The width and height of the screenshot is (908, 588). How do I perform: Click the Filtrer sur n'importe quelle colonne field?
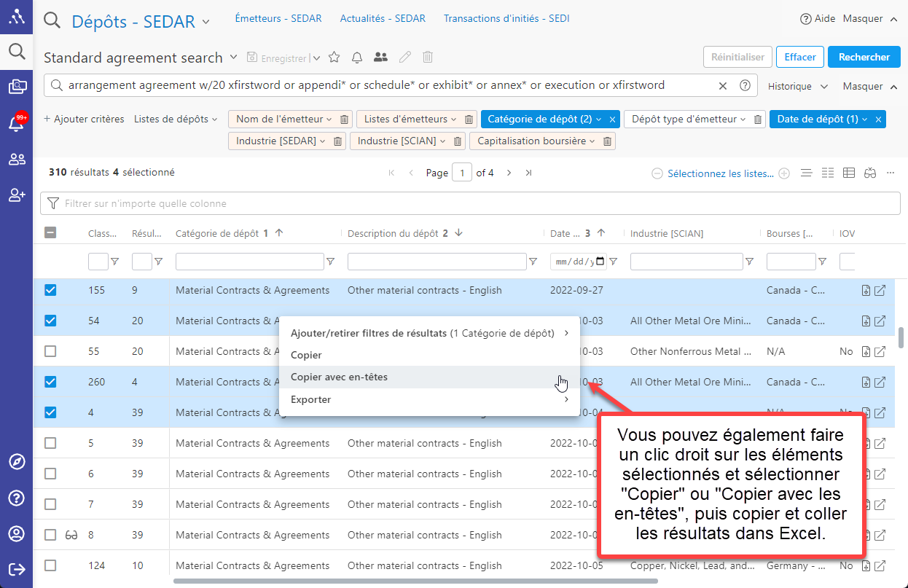470,203
